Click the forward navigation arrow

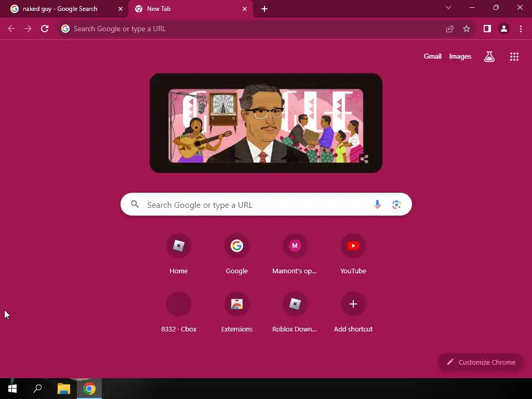pyautogui.click(x=28, y=29)
